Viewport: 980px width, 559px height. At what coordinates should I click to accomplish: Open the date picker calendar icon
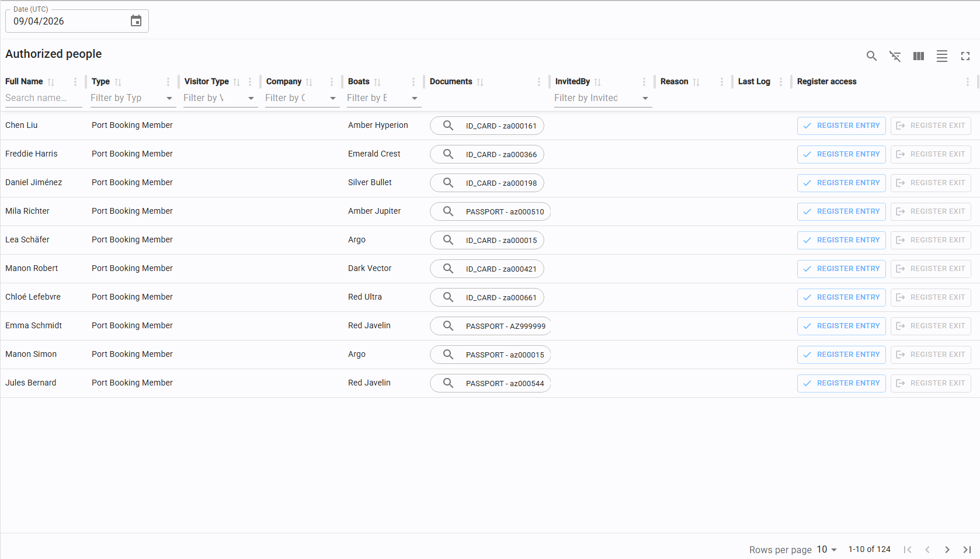click(x=136, y=21)
